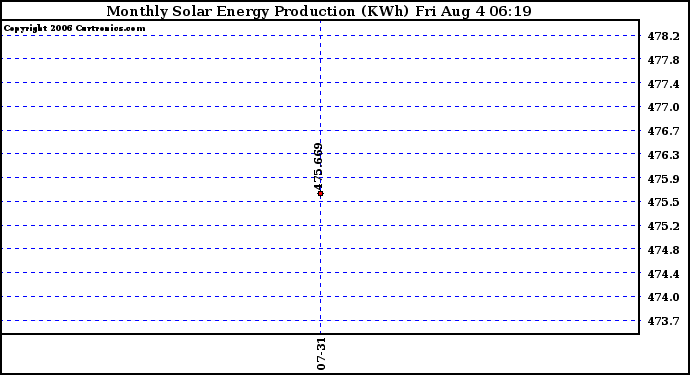Viewport: 690px width, 375px height.
Task: Select the 478.2 axis value
Action: pos(663,36)
